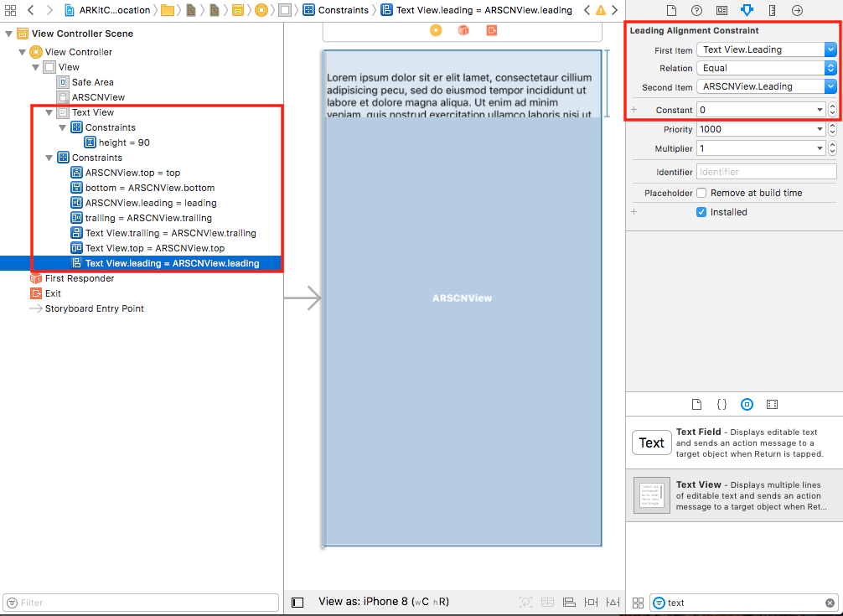Image resolution: width=843 pixels, height=616 pixels.
Task: Open Add New Constraints pin tool
Action: (591, 602)
